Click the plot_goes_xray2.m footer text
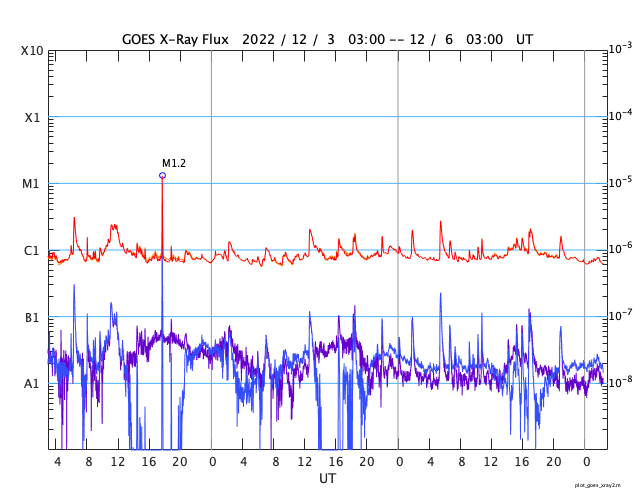This screenshot has height=500, width=640. coord(598,485)
